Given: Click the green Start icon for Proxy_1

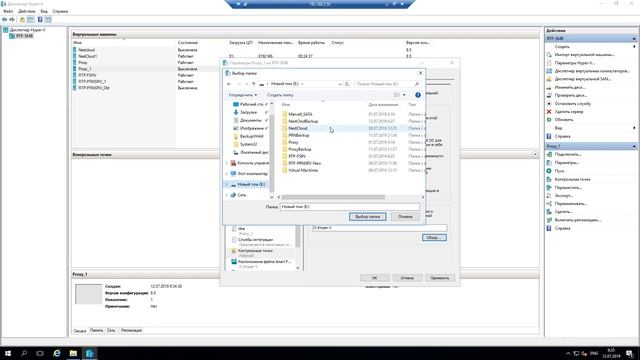Looking at the screenshot, I should (549, 171).
